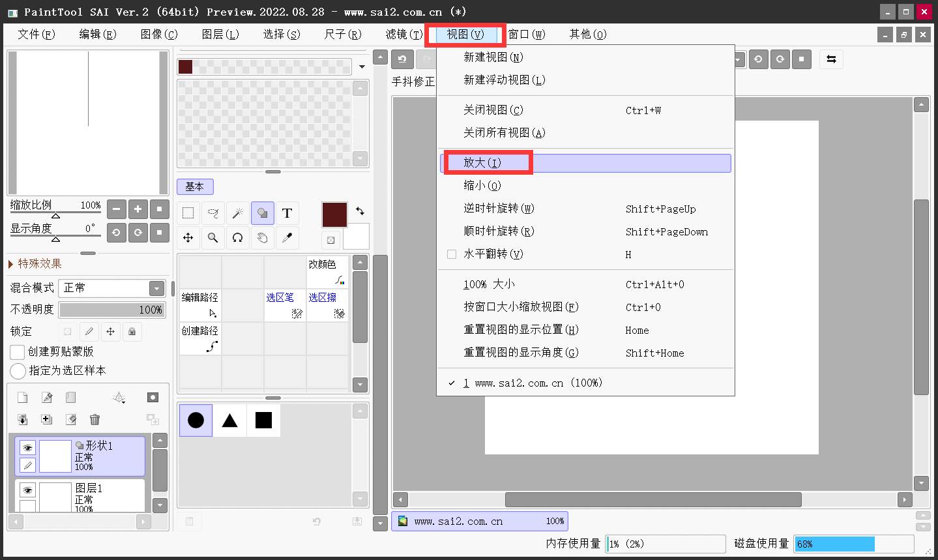938x560 pixels.
Task: Rotate view counterclockwise in navigator
Action: (117, 232)
